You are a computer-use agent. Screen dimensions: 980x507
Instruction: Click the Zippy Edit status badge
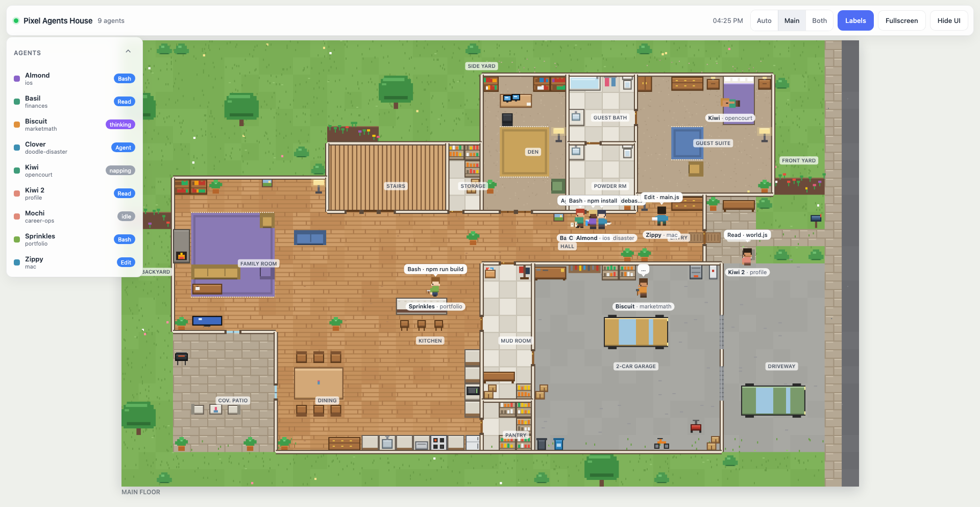point(126,262)
